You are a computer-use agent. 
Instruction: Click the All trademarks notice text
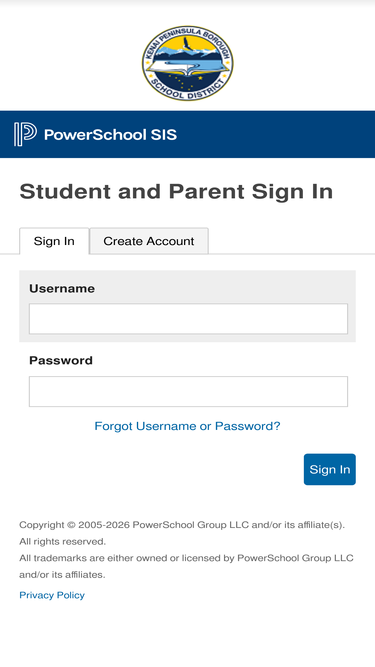[186, 566]
